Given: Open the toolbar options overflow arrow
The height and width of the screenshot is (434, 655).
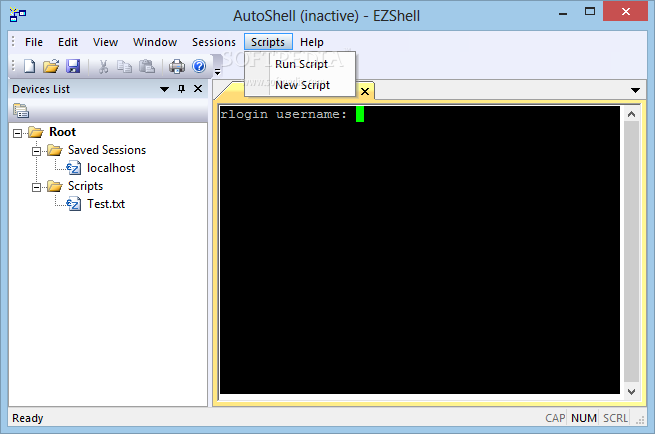Looking at the screenshot, I should pos(217,72).
